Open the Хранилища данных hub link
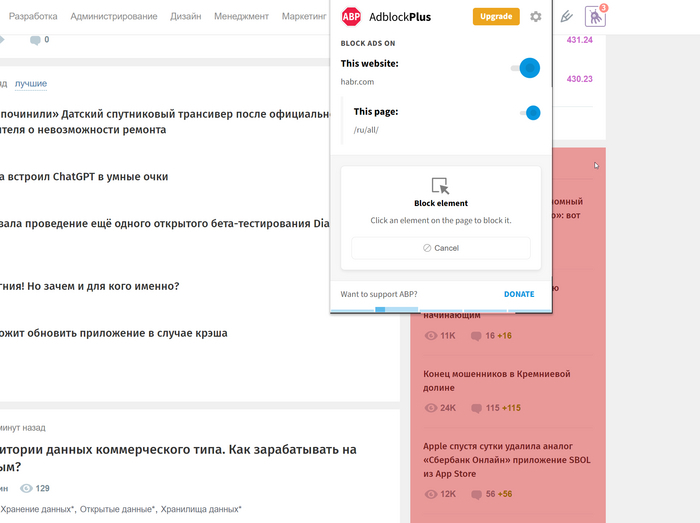Image resolution: width=700 pixels, height=523 pixels. tap(201, 509)
